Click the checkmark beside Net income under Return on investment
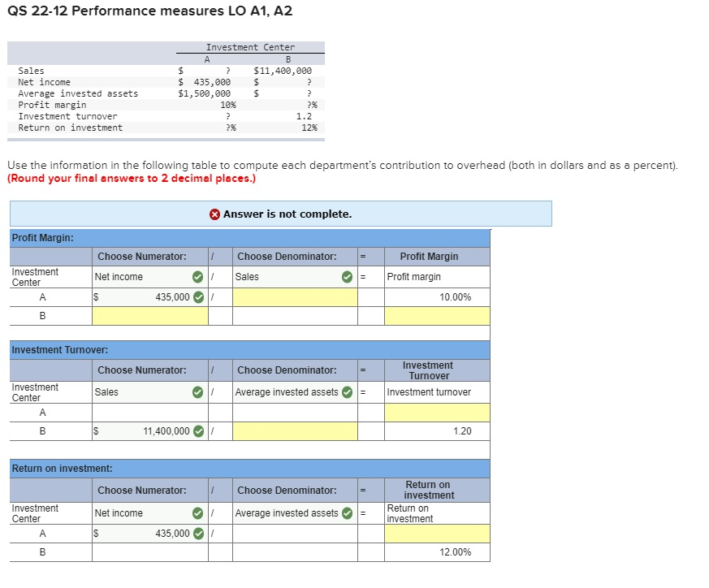The width and height of the screenshot is (709, 588). tap(198, 513)
